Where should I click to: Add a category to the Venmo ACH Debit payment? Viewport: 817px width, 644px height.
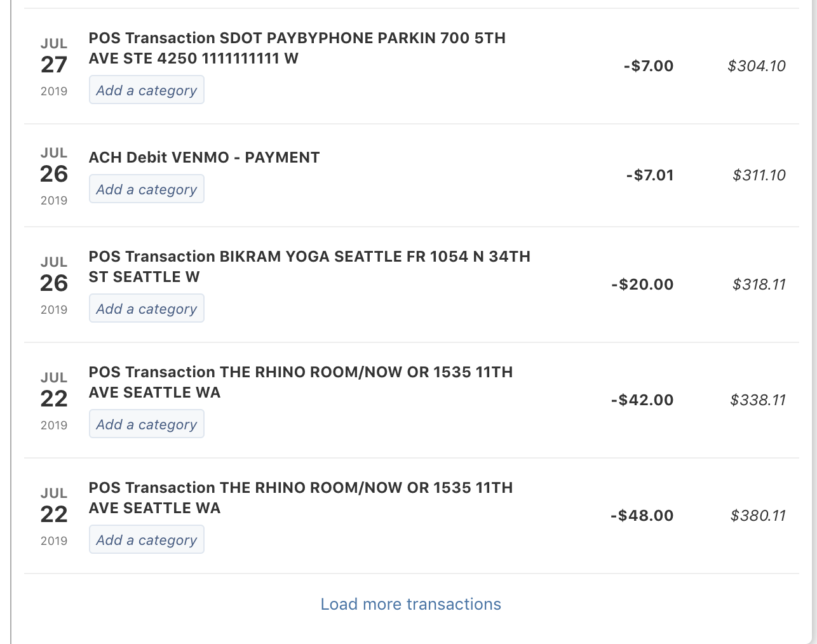(146, 189)
